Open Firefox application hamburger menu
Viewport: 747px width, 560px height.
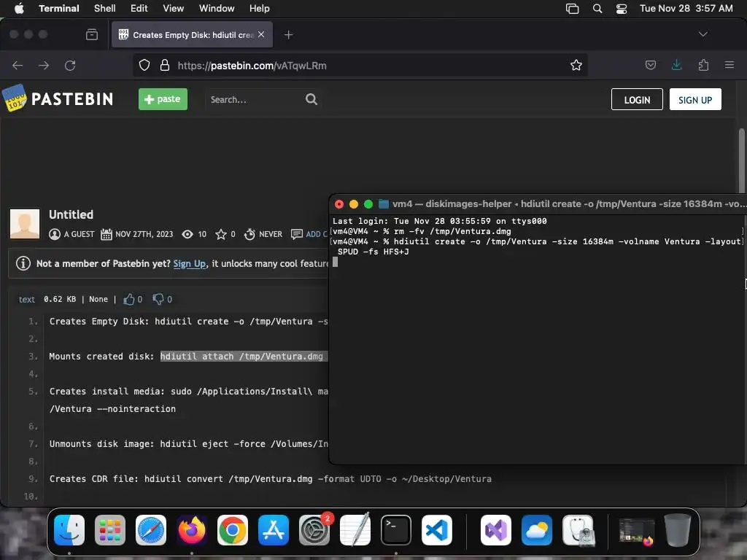click(729, 65)
